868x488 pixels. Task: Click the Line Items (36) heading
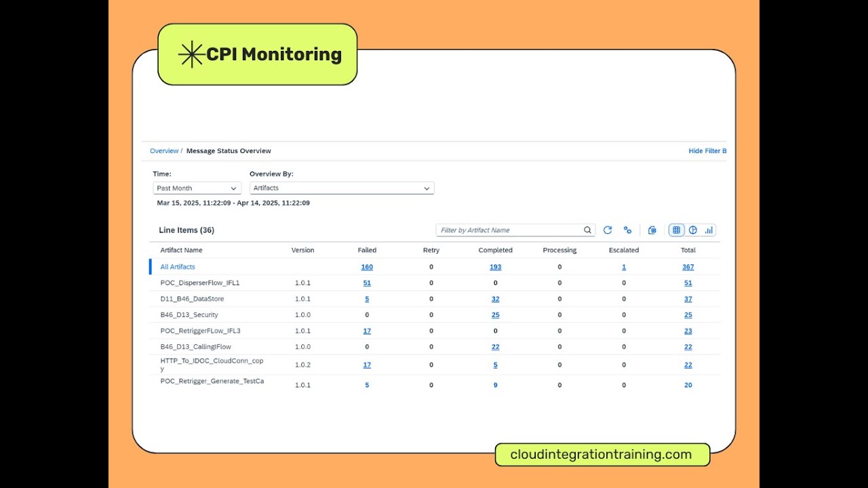pos(186,230)
